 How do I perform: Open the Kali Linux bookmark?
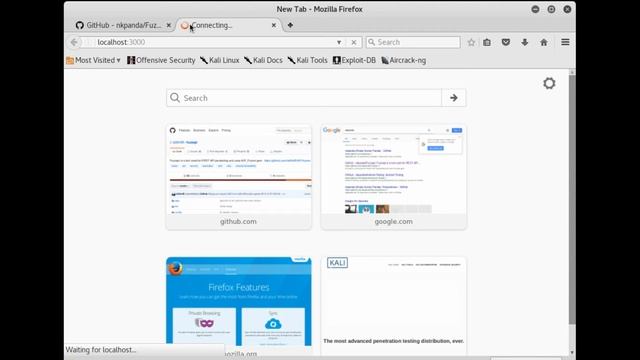(x=220, y=60)
